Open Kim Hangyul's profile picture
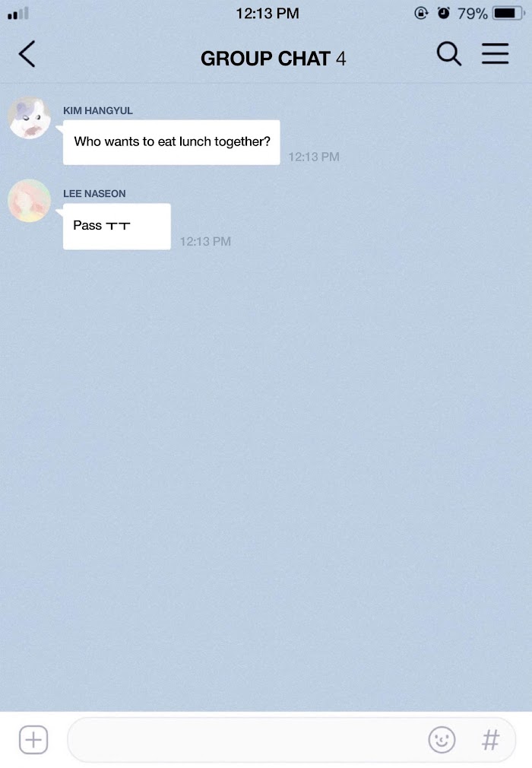The width and height of the screenshot is (532, 768). tap(30, 118)
